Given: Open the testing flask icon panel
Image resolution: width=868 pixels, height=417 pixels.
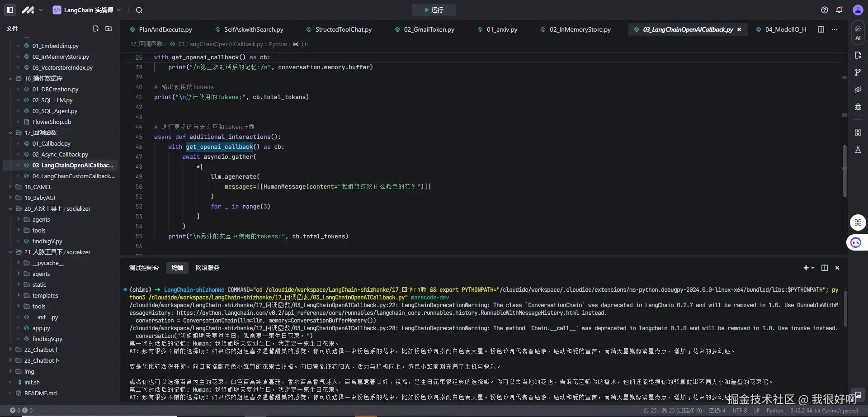Looking at the screenshot, I should (x=858, y=150).
